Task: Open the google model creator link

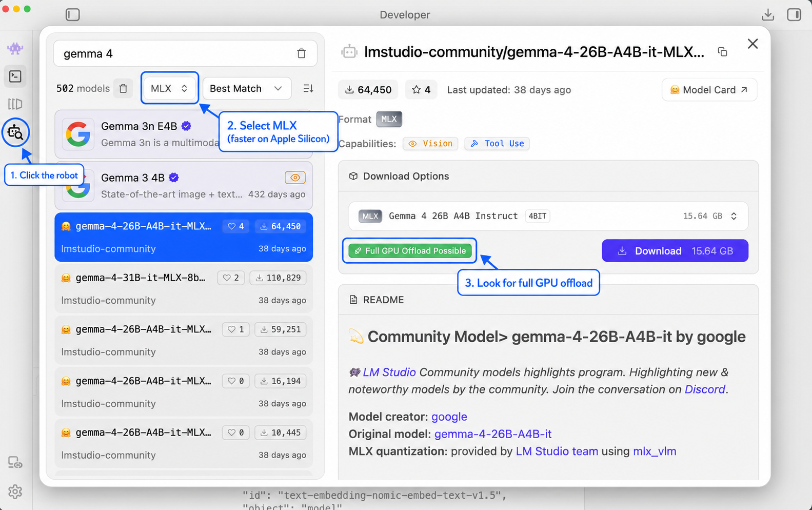Action: (449, 417)
